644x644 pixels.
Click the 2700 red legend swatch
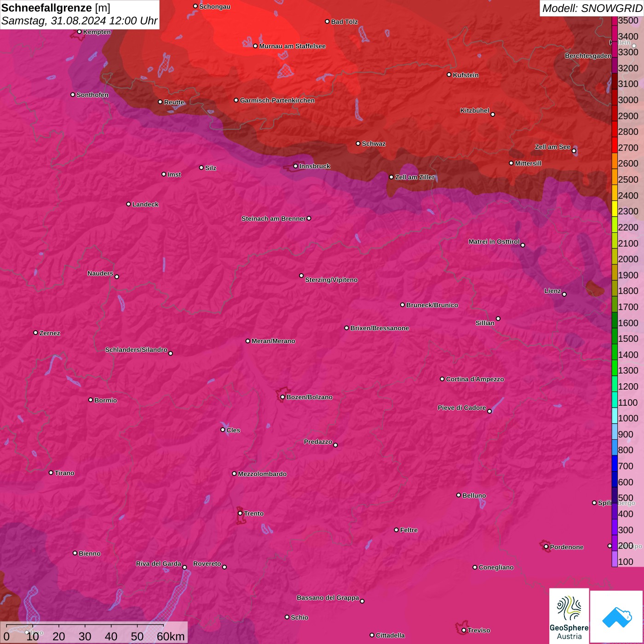pos(615,145)
